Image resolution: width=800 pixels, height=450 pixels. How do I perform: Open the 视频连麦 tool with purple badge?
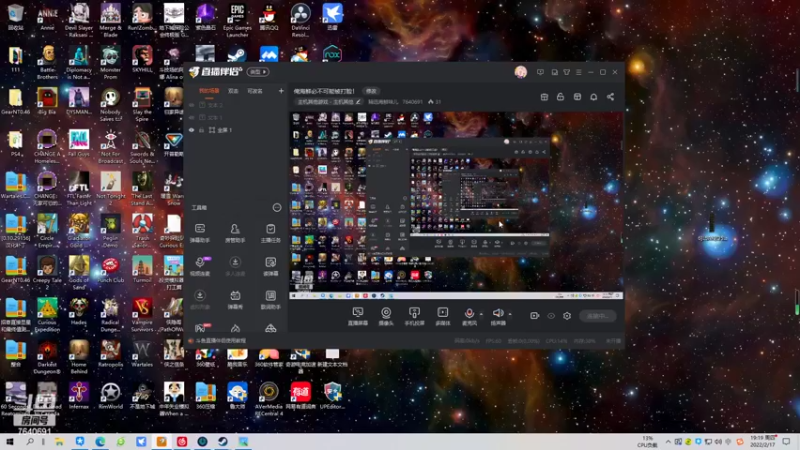[199, 266]
